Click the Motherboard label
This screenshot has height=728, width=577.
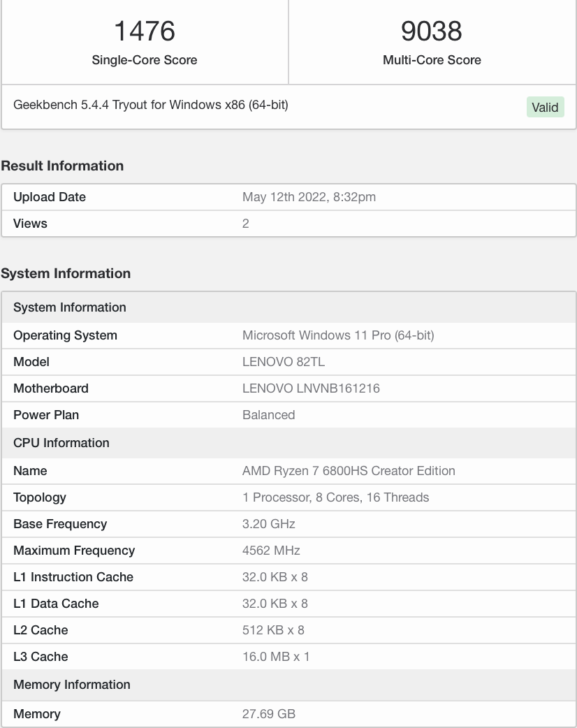(x=50, y=388)
